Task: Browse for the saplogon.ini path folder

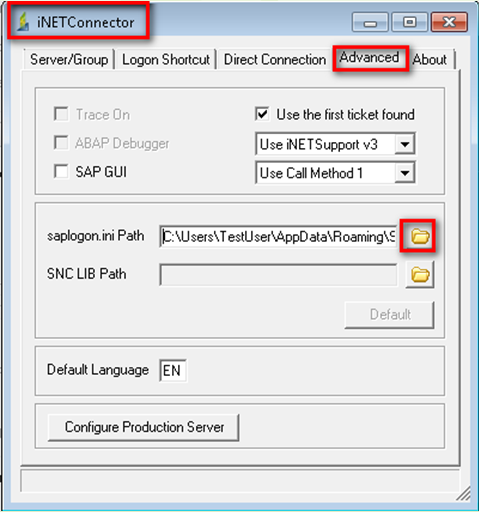Action: point(419,236)
